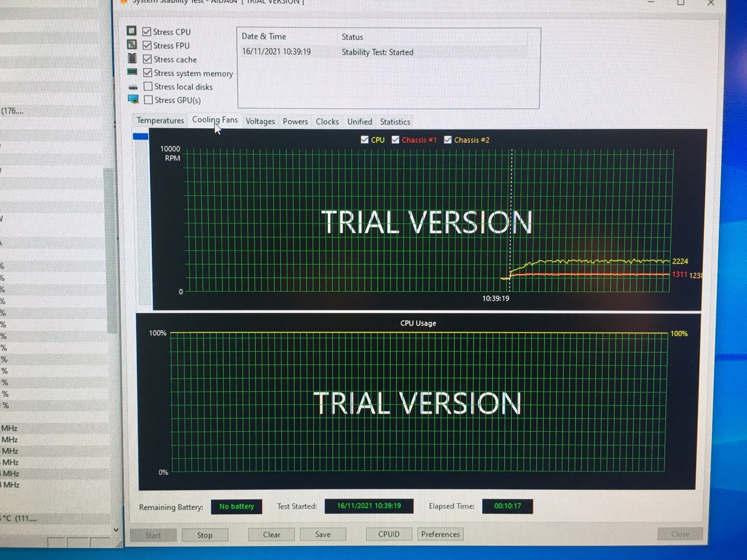The image size is (747, 560).
Task: Click the 1311 RPM Chassis #1 value
Action: 680,274
